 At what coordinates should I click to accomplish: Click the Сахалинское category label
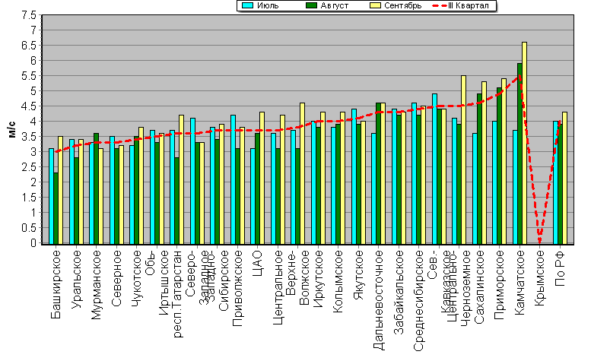pos(479,286)
